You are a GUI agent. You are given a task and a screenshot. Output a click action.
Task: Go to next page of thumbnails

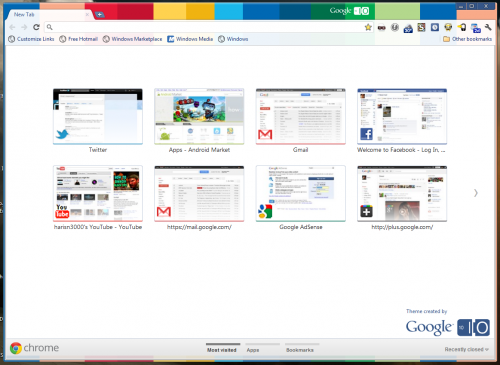476,193
